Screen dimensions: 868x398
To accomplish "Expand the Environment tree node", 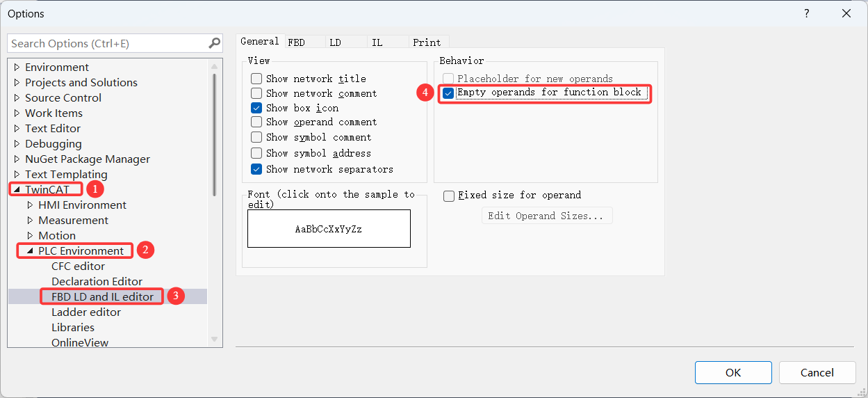I will pos(17,67).
